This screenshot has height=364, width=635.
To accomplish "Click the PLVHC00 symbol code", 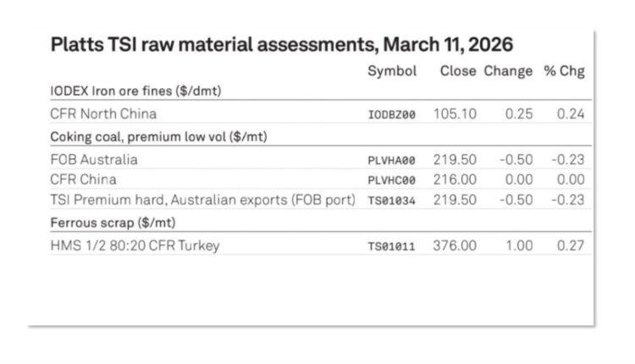I will point(392,180).
